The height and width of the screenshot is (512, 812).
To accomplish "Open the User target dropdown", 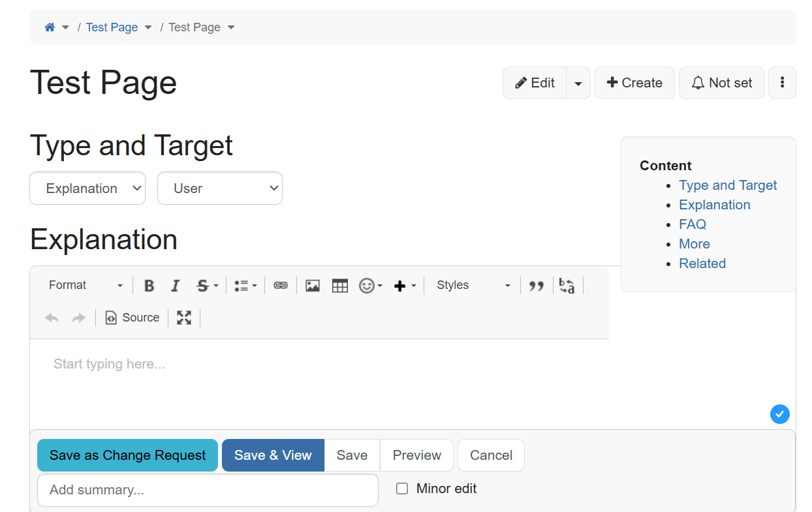I will pos(220,188).
